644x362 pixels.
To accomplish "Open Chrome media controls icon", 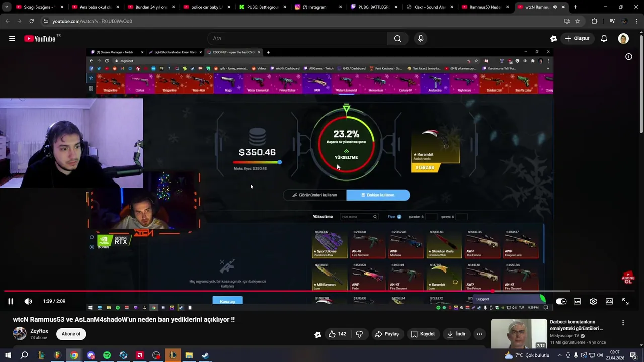I will coord(612,21).
